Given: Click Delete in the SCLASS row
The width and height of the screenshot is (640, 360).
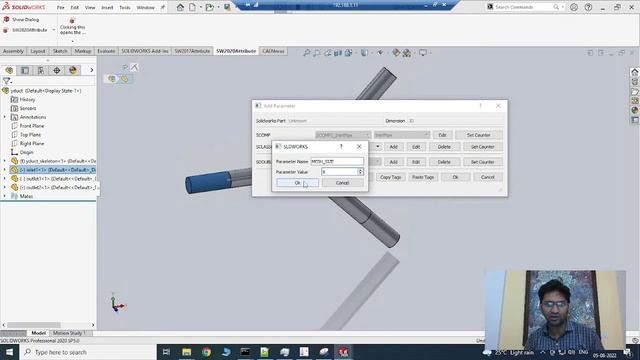Looking at the screenshot, I should [x=444, y=147].
